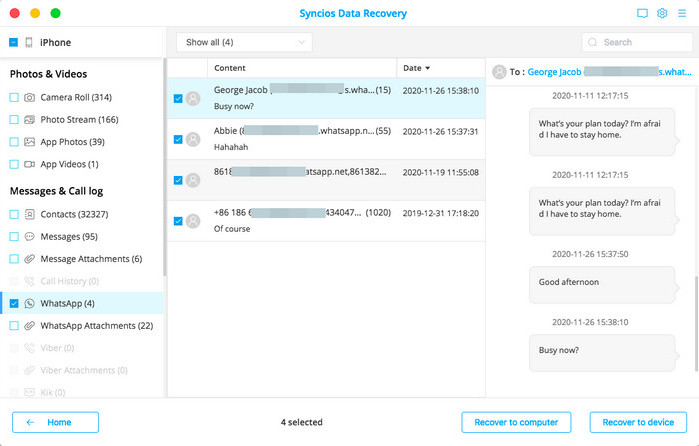
Task: Click the '4 selected' status text
Action: point(301,422)
